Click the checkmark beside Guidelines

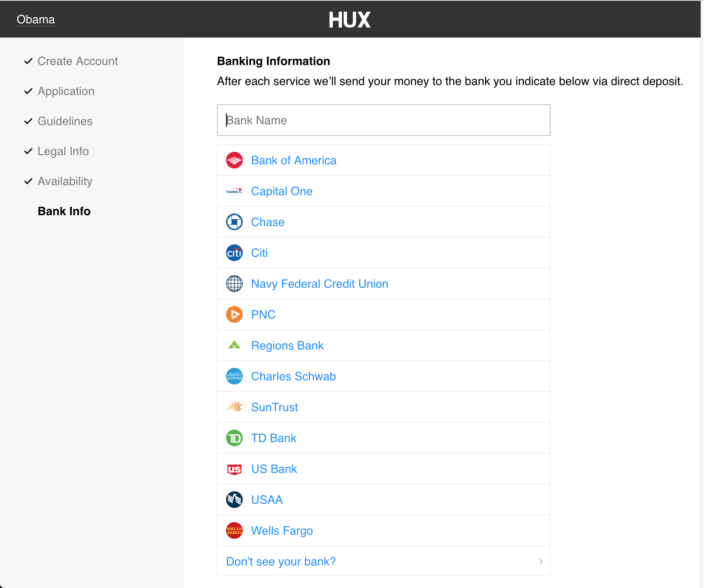coord(28,121)
